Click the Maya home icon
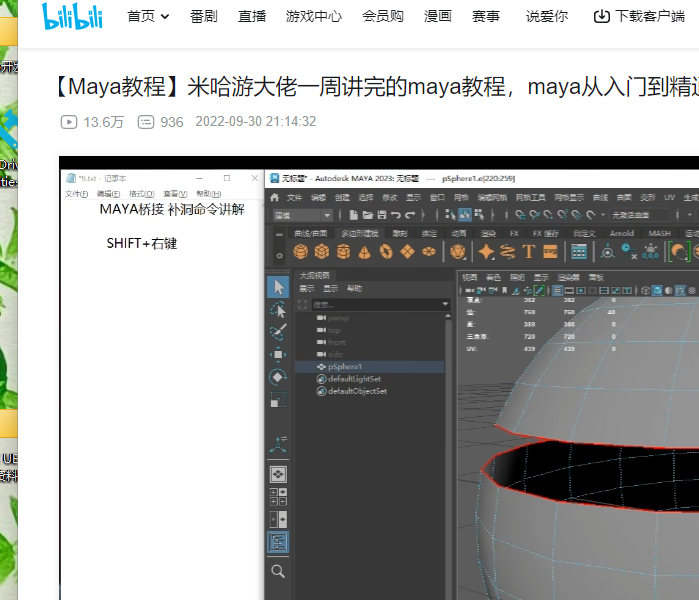 click(275, 197)
